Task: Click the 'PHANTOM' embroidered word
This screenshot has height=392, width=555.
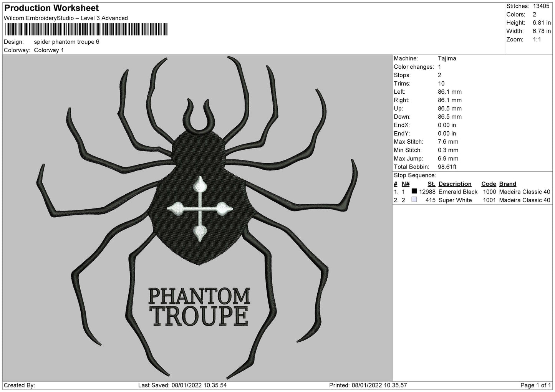Action: pos(199,296)
